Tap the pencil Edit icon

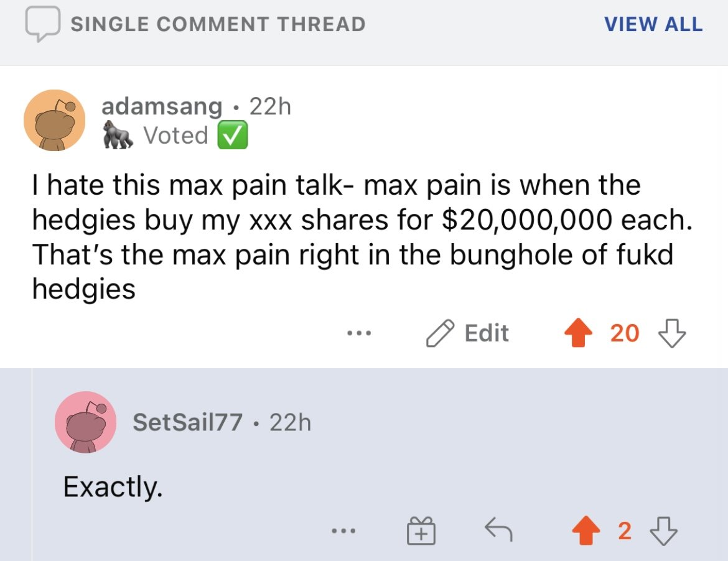pyautogui.click(x=440, y=333)
